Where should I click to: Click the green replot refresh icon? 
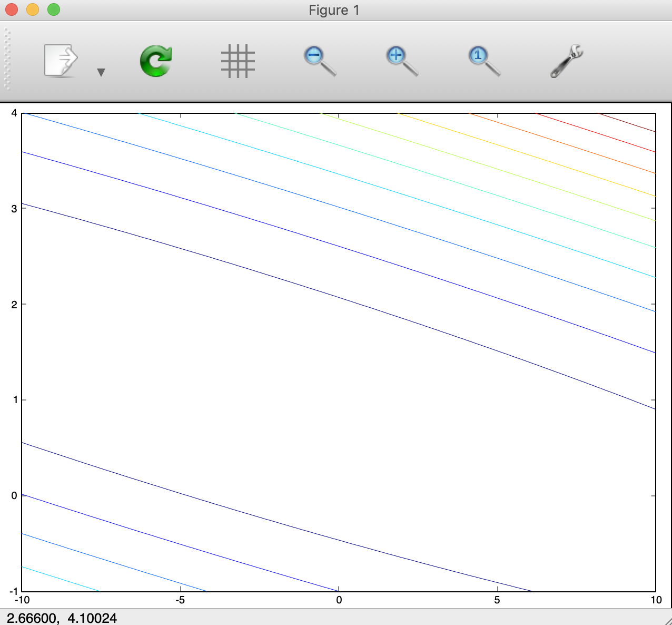[x=156, y=61]
